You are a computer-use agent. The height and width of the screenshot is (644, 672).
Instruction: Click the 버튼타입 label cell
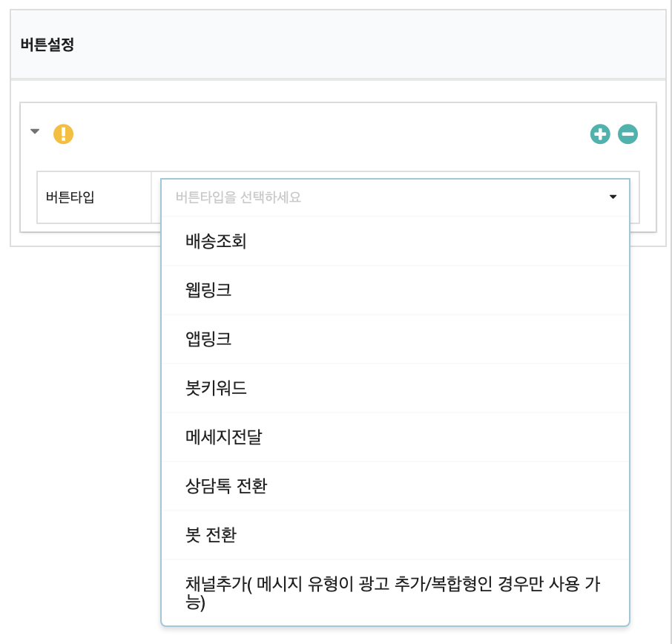click(x=94, y=197)
